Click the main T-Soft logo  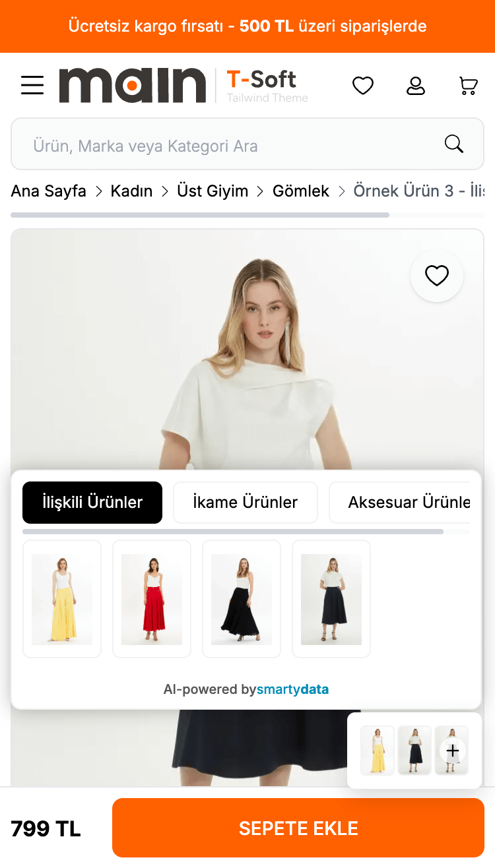pyautogui.click(x=183, y=85)
